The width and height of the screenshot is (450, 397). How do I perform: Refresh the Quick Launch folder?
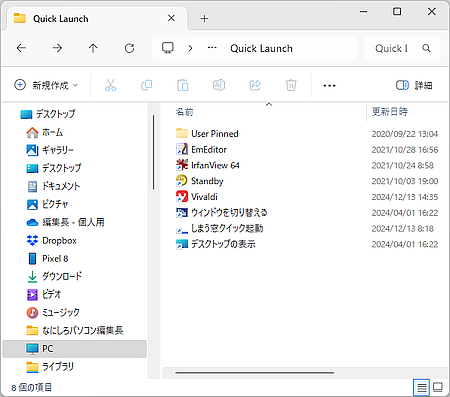[x=129, y=48]
